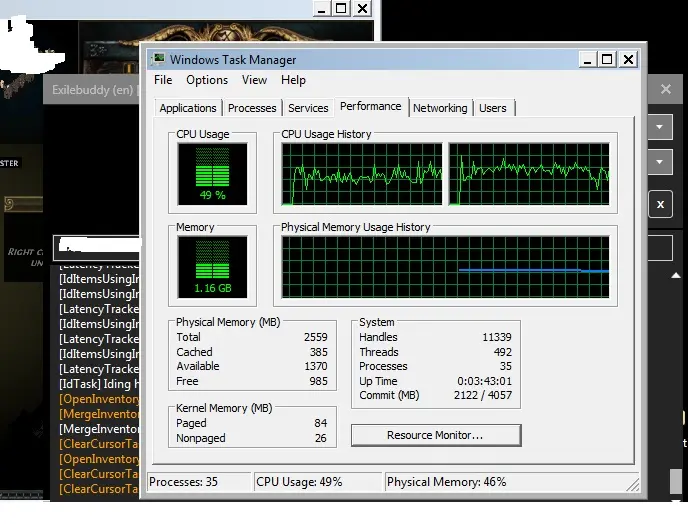Viewport: 688px width, 524px height.
Task: Close the Windows Task Manager window
Action: pyautogui.click(x=628, y=59)
